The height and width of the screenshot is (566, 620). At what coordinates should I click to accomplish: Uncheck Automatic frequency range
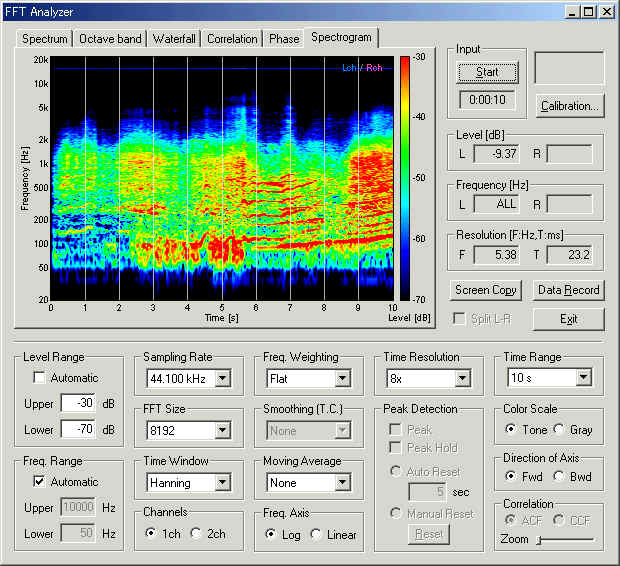(x=39, y=482)
